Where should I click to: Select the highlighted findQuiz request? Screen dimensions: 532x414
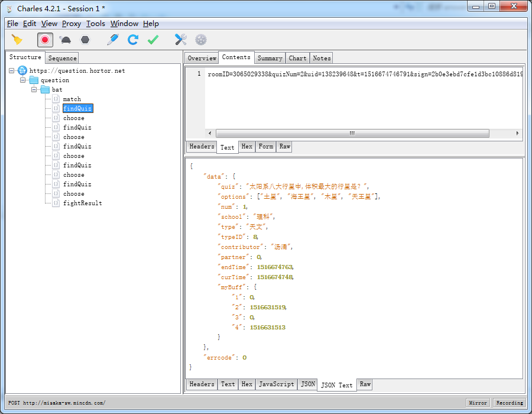point(77,108)
